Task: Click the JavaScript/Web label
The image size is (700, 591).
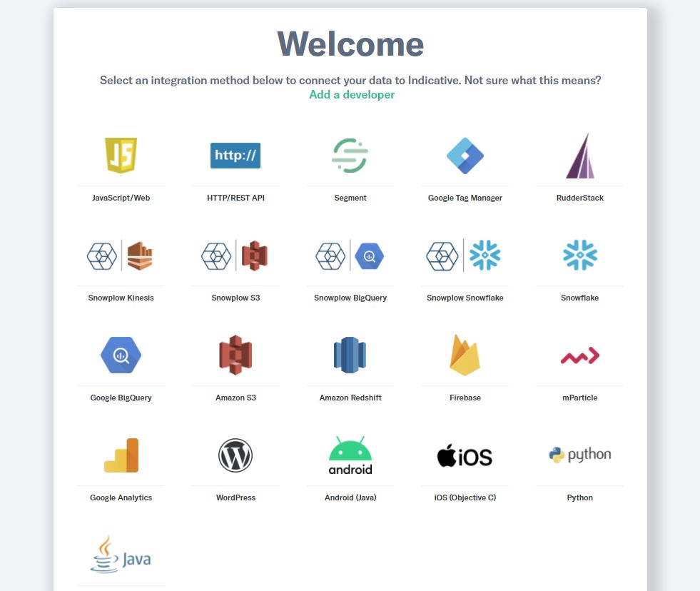Action: point(121,198)
